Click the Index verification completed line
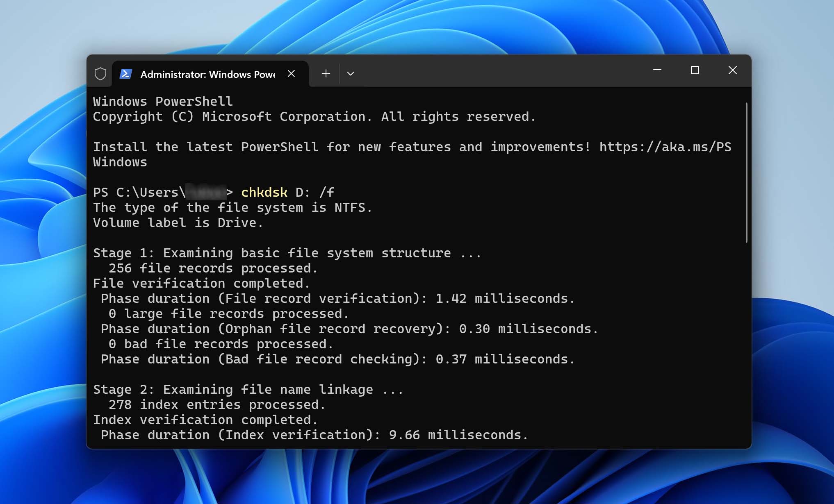The height and width of the screenshot is (504, 834). 205,420
